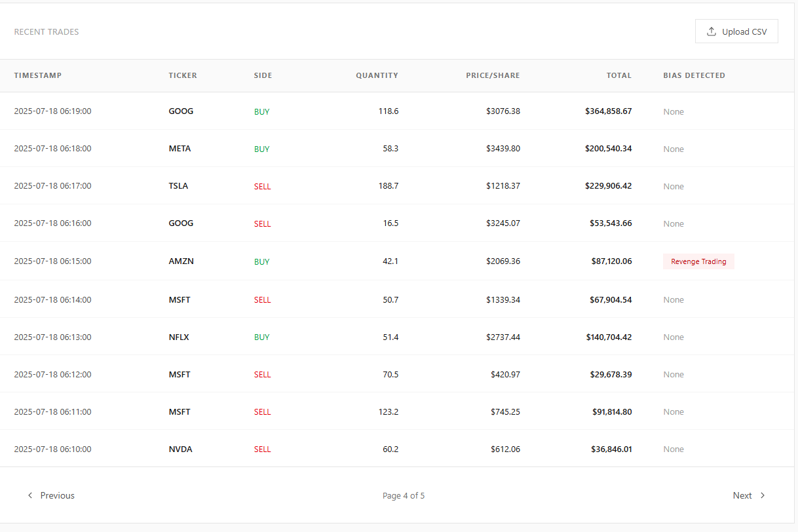This screenshot has height=532, width=798.
Task: Click SELL in the TSLA row
Action: click(x=262, y=187)
